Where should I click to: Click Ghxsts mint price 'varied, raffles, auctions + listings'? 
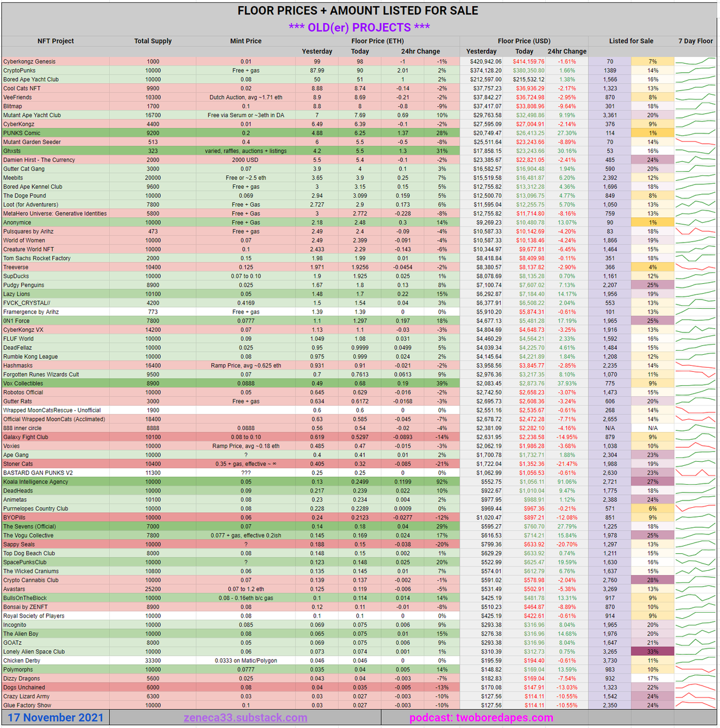pyautogui.click(x=246, y=151)
